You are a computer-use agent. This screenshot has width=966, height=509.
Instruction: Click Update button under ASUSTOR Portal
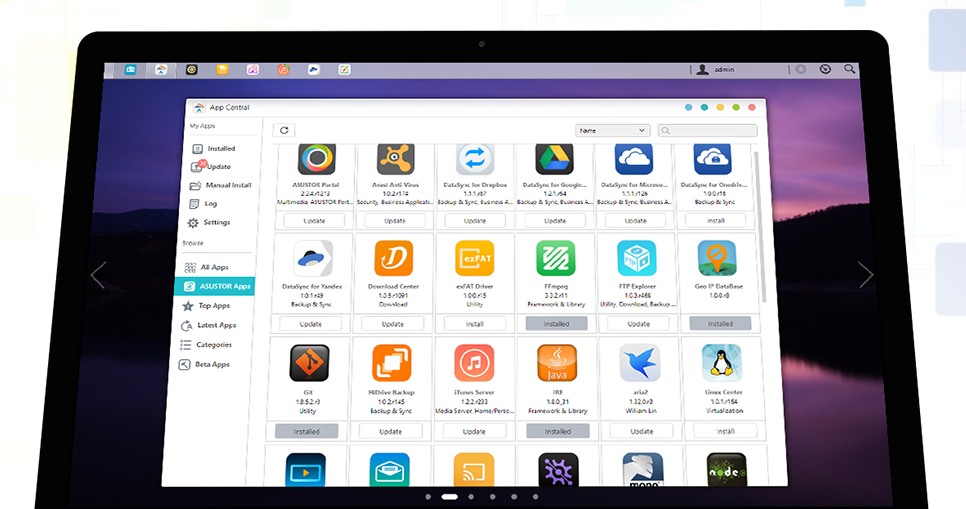coord(314,220)
